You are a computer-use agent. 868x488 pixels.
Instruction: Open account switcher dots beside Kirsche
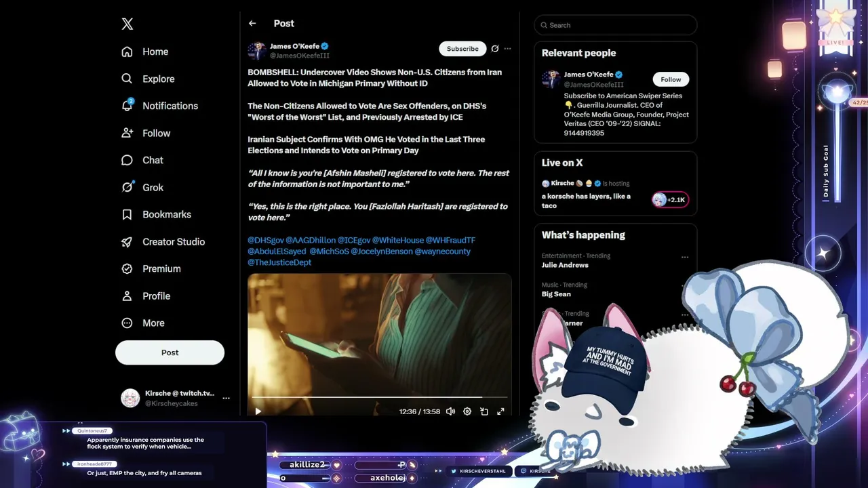[x=226, y=398]
